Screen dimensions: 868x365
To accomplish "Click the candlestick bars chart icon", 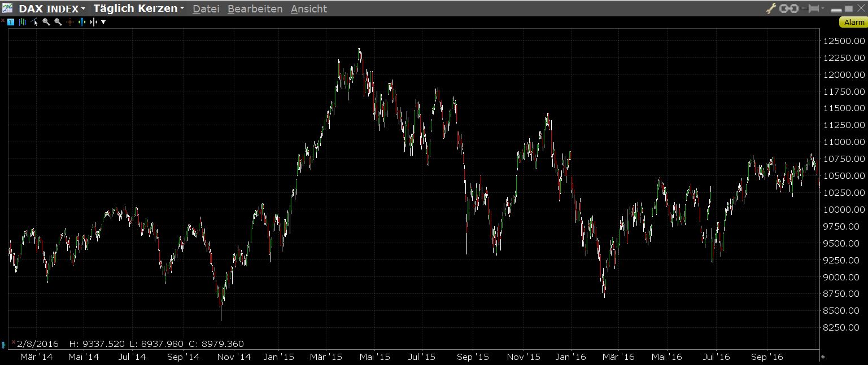I will [x=23, y=22].
